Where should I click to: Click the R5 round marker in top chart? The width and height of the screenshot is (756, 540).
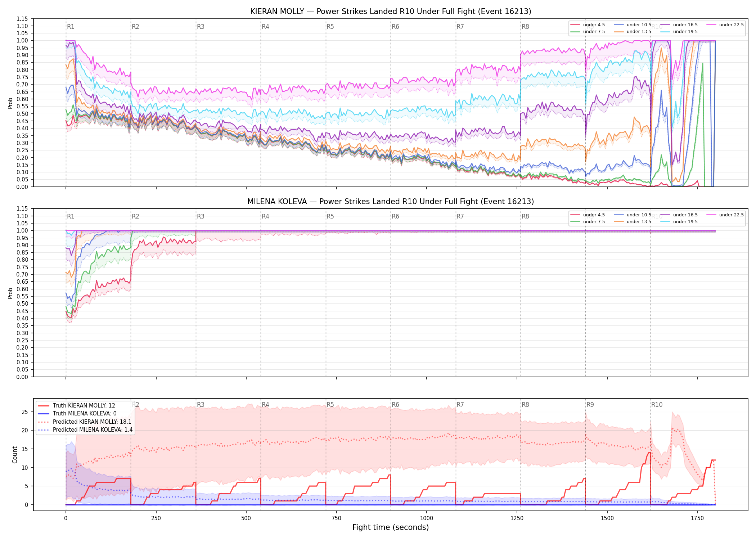330,27
